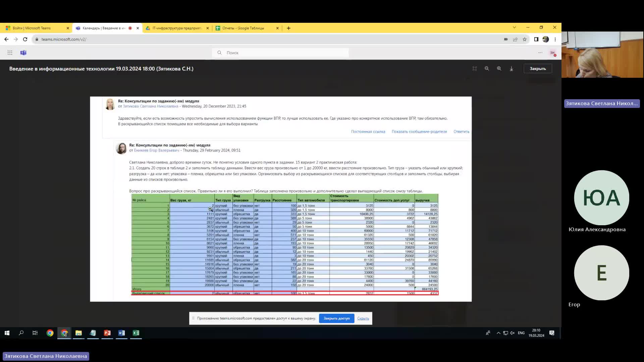This screenshot has height=362, width=644.
Task: Open Зятикова Светлана Николаевна author link
Action: point(150,106)
